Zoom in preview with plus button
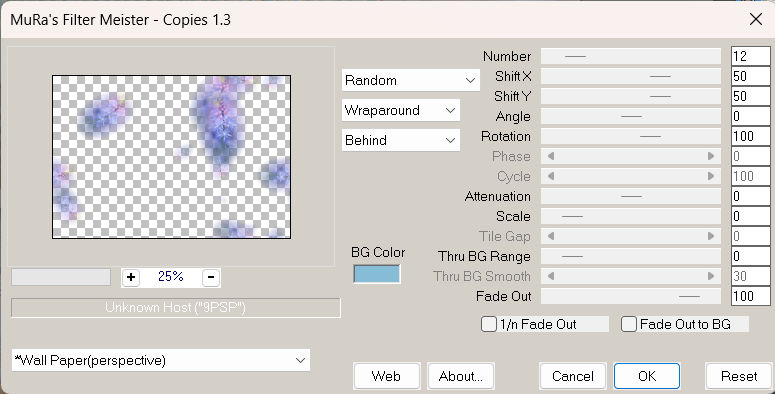Image resolution: width=775 pixels, height=394 pixels. point(131,277)
